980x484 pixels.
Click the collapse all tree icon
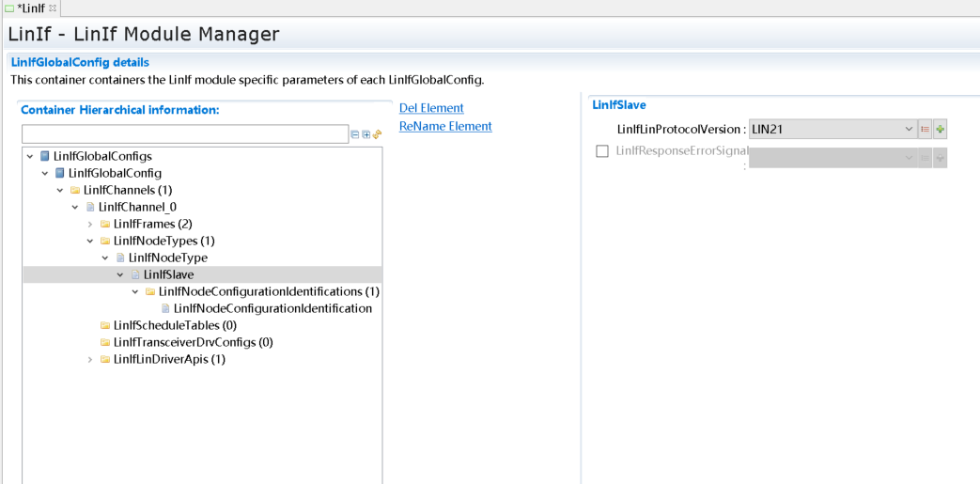point(355,134)
